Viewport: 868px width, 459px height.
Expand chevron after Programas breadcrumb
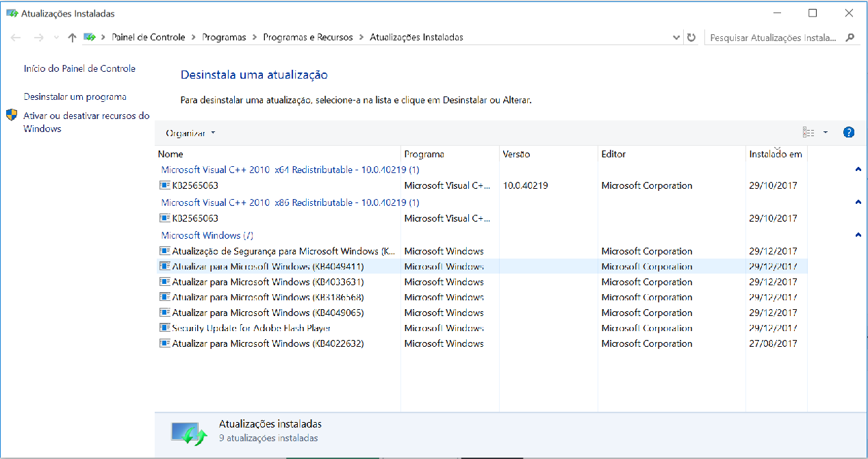[x=255, y=38]
